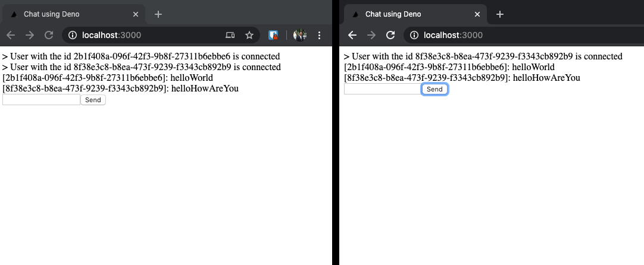This screenshot has width=644, height=265.
Task: Reload page in left browser window
Action: click(x=49, y=35)
